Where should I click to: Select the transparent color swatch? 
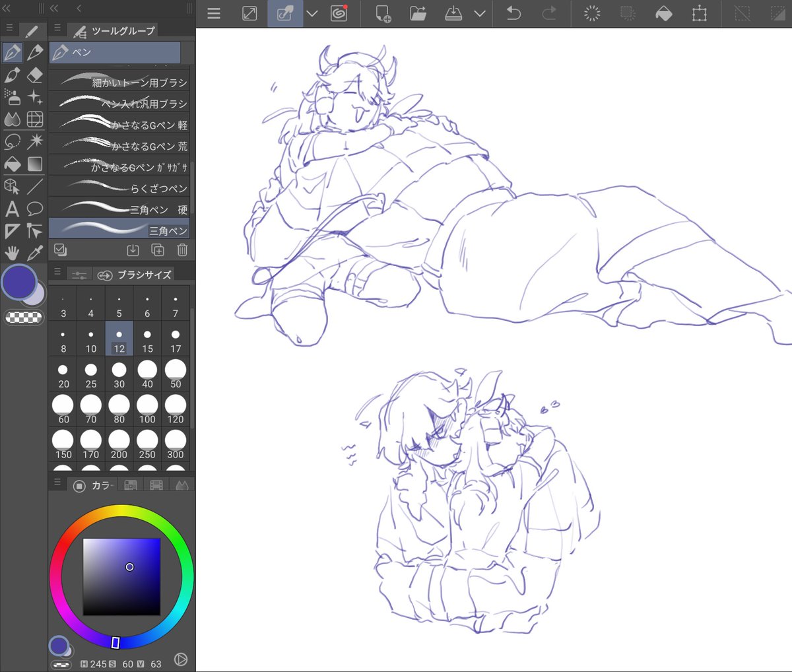[x=24, y=318]
